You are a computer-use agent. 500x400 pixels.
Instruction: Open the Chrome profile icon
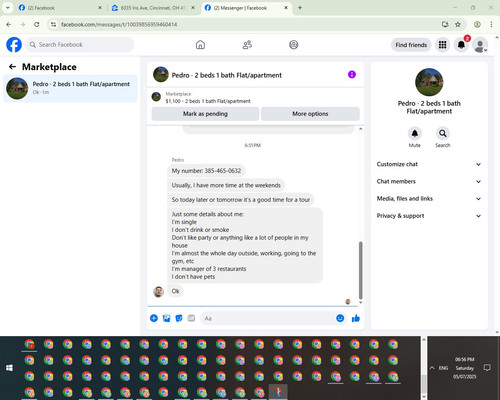click(477, 24)
